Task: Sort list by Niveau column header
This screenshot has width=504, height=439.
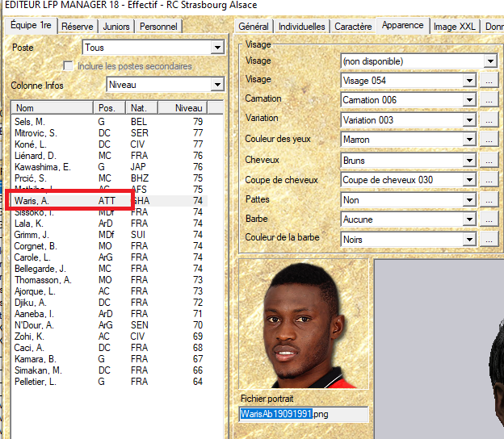Action: point(183,108)
